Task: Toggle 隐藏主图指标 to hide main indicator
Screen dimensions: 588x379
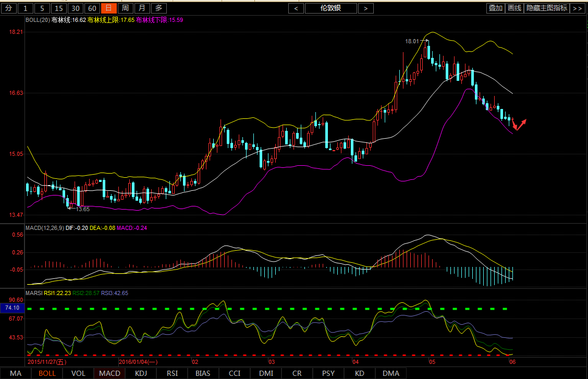Action: click(547, 8)
